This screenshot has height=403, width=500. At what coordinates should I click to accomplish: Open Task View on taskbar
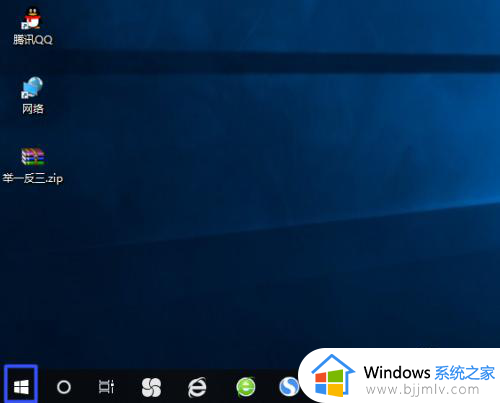107,387
